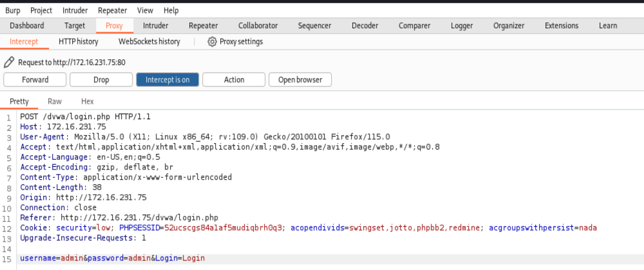644x270 pixels.
Task: Open the Intruder menu in menu bar
Action: click(x=75, y=10)
